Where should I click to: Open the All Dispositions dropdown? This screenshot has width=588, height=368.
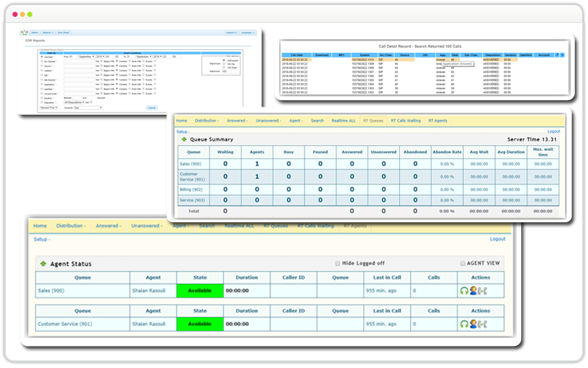(x=79, y=102)
